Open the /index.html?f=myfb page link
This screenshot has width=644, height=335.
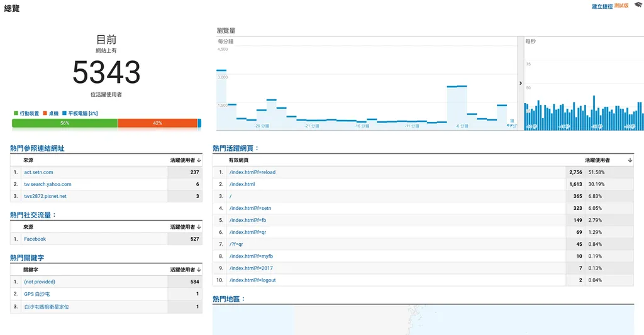(x=251, y=256)
